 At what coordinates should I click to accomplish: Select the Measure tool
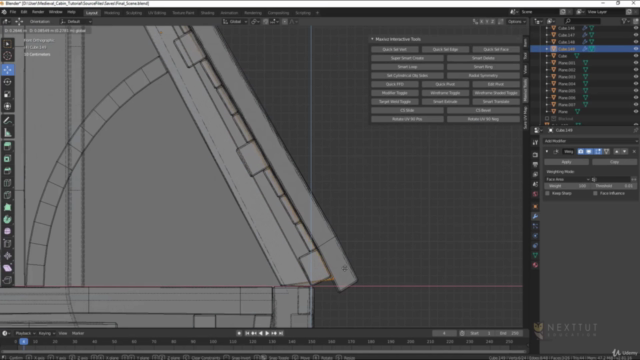click(x=7, y=133)
